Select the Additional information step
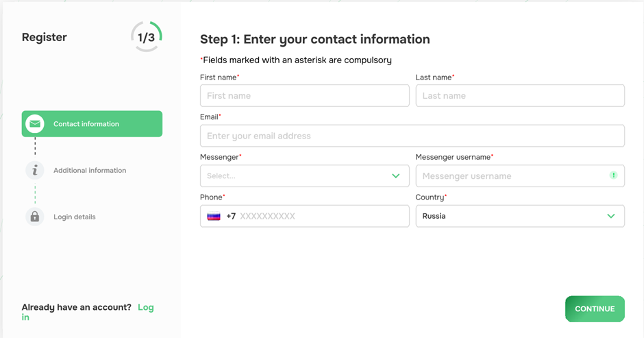The width and height of the screenshot is (644, 338). (x=90, y=170)
